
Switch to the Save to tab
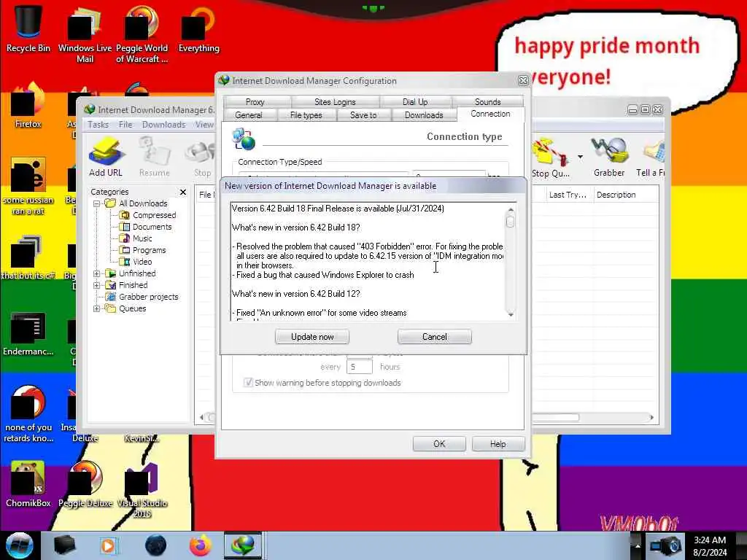363,114
